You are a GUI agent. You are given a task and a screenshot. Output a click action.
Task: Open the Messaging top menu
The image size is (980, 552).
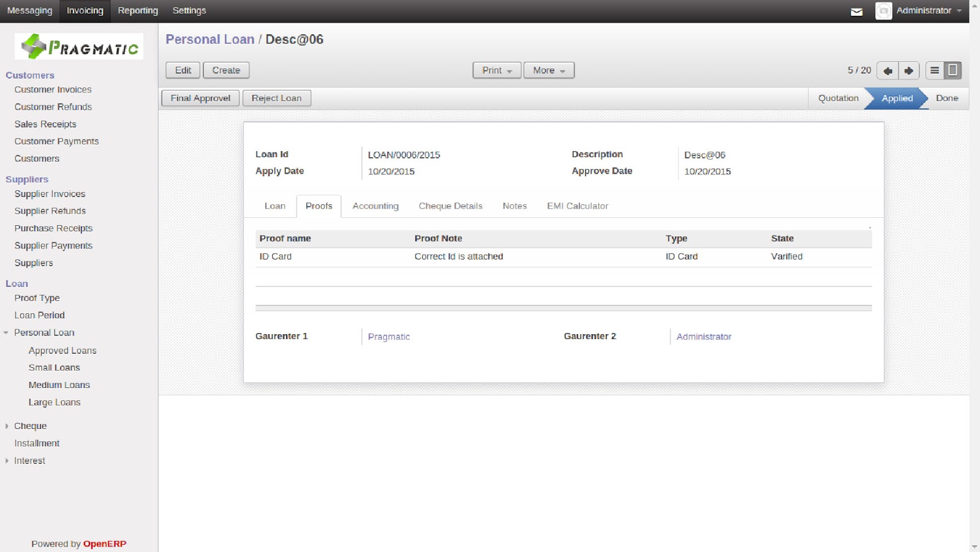tap(29, 10)
